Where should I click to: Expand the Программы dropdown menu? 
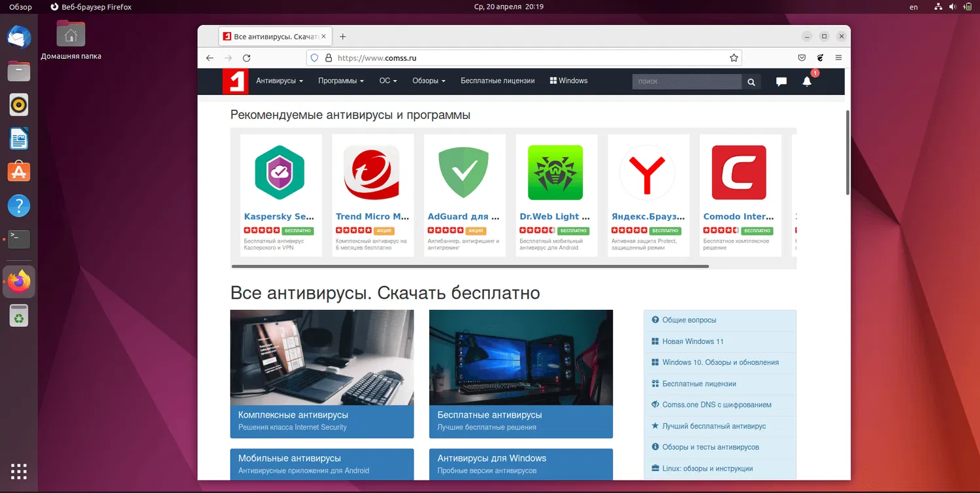click(x=341, y=81)
